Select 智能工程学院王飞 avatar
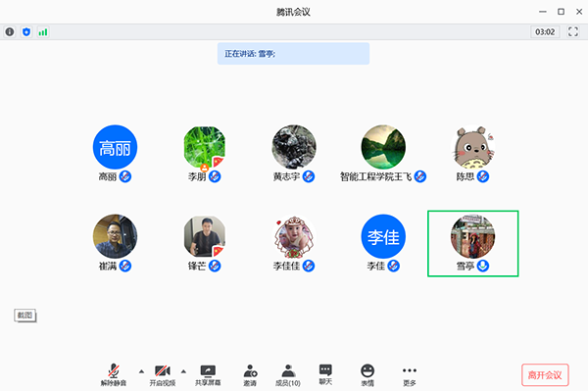The height and width of the screenshot is (391, 588). 383,147
